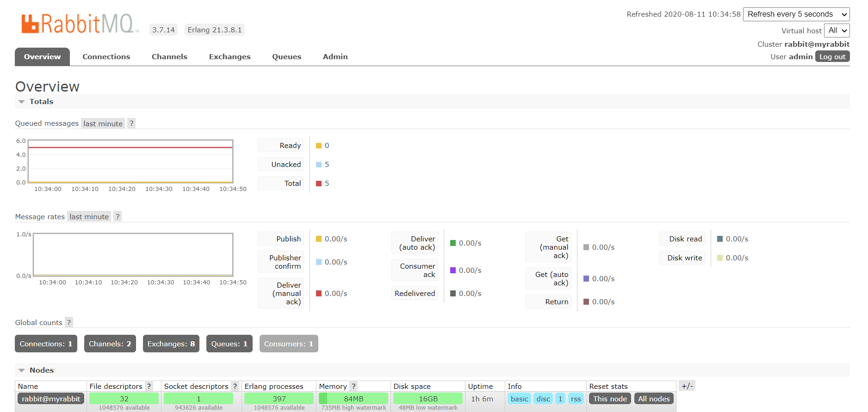Click the disc info tag
Viewport: 868px width, 412px height.
tap(543, 399)
